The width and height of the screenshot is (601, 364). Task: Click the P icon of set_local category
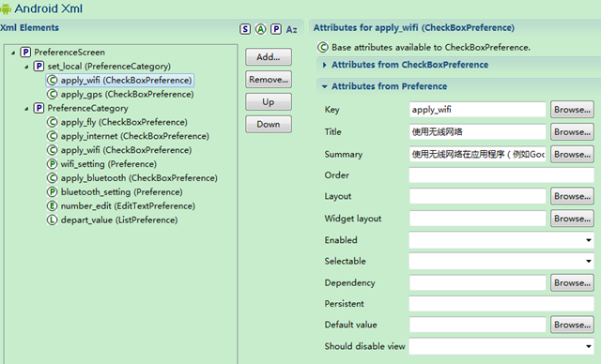point(39,67)
